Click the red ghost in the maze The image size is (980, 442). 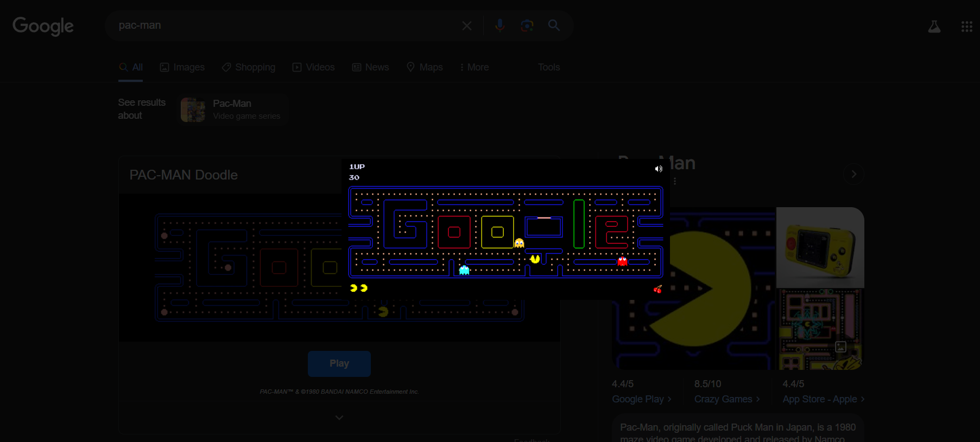(x=622, y=261)
